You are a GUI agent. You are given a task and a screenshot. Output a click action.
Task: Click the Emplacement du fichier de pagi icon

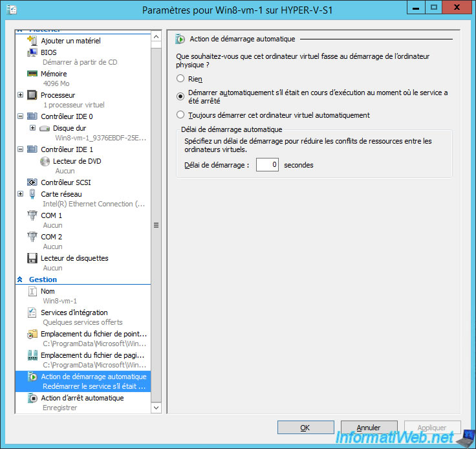[x=32, y=355]
